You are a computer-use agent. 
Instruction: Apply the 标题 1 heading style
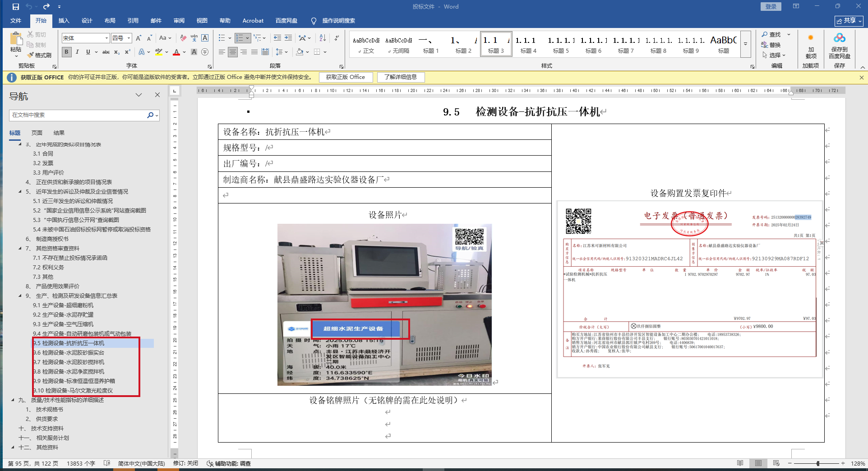coord(431,44)
